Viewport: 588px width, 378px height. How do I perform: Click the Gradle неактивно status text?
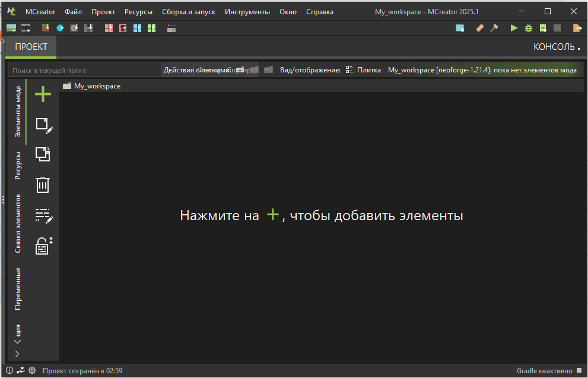[545, 370]
